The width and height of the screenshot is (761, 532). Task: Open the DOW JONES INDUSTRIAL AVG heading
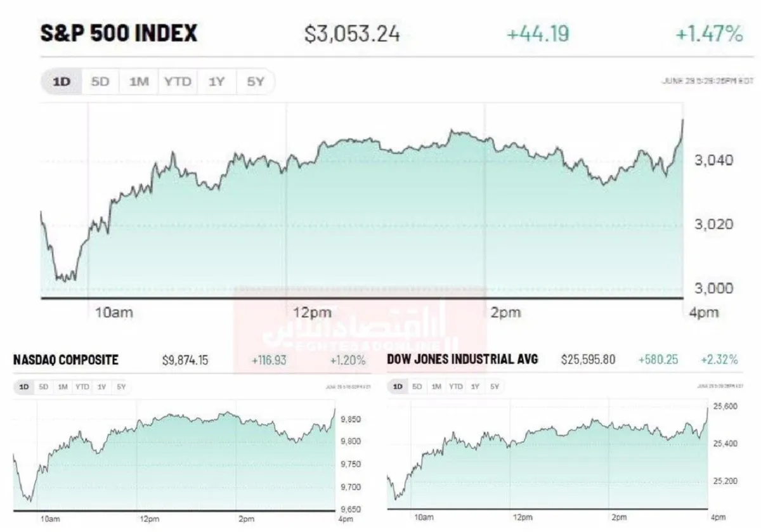point(462,359)
